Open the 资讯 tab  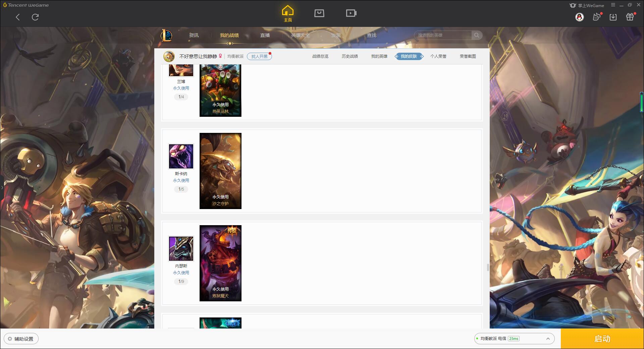coord(194,35)
